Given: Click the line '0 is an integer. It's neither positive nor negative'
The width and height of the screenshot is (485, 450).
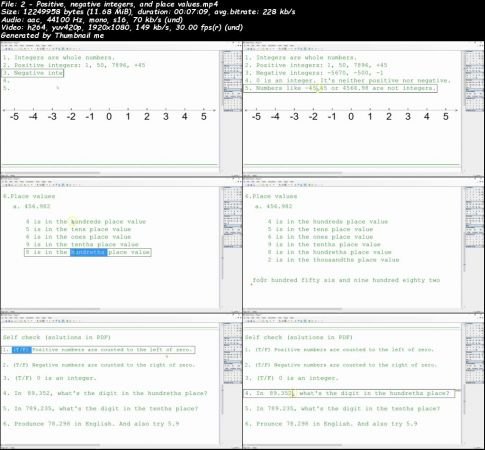Looking at the screenshot, I should pyautogui.click(x=347, y=81).
